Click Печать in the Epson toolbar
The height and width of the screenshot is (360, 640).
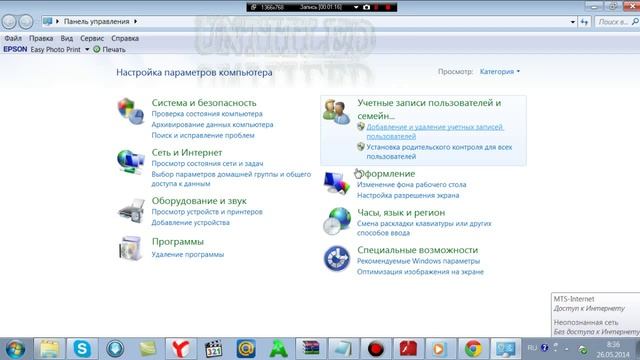point(114,49)
